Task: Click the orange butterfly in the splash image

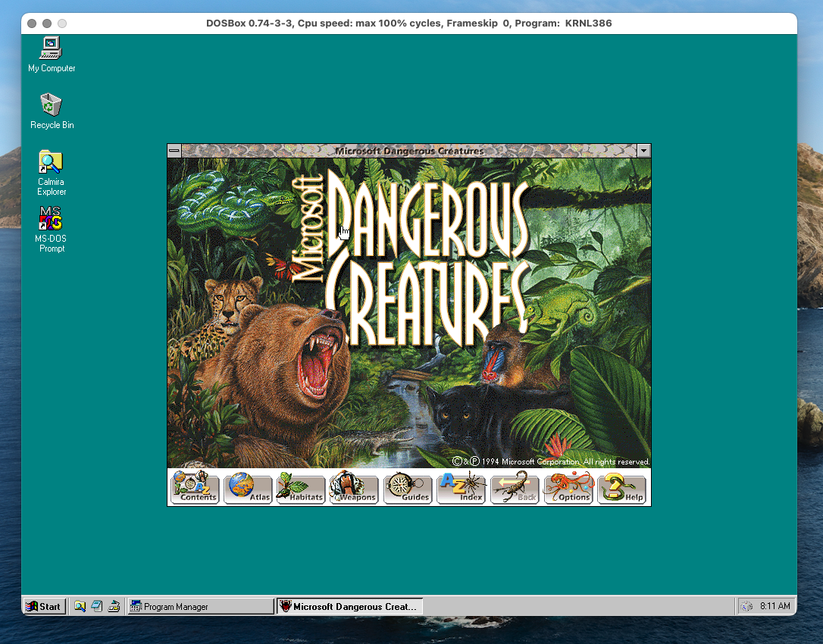Action: 283,266
